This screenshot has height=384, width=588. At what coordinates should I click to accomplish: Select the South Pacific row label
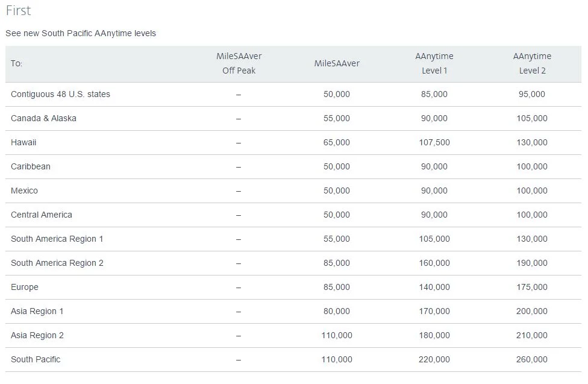(x=36, y=359)
